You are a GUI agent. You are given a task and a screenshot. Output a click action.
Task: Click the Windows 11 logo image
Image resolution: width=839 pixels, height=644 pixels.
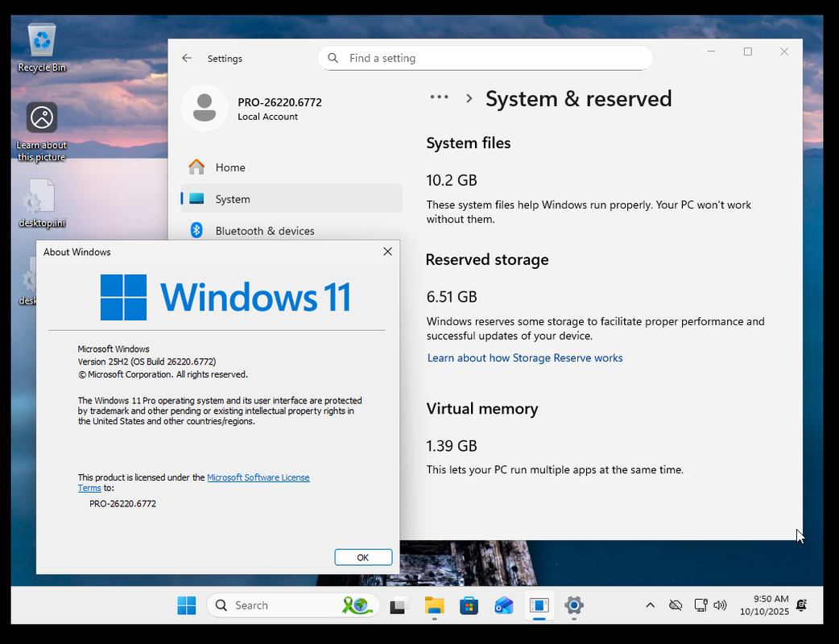coord(225,297)
